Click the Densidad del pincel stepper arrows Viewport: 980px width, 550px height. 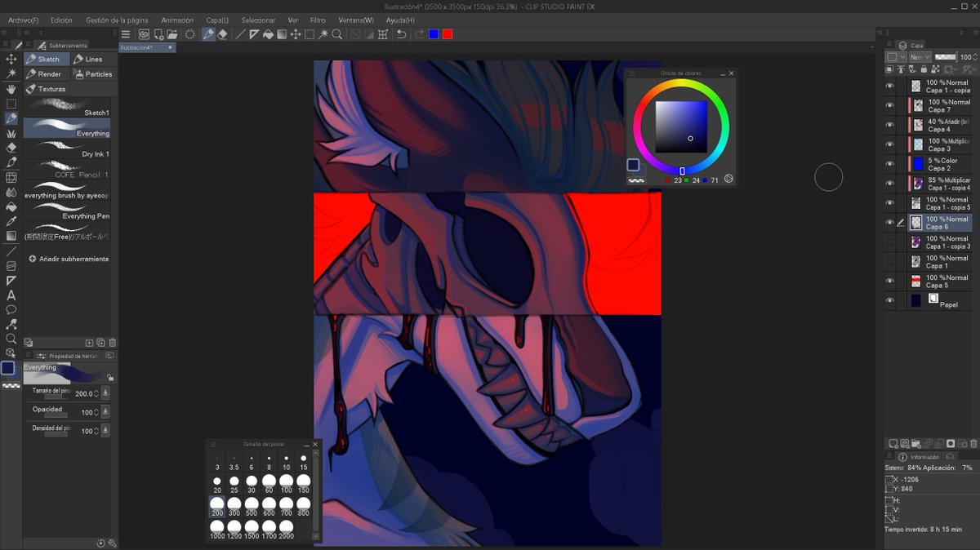tap(97, 431)
